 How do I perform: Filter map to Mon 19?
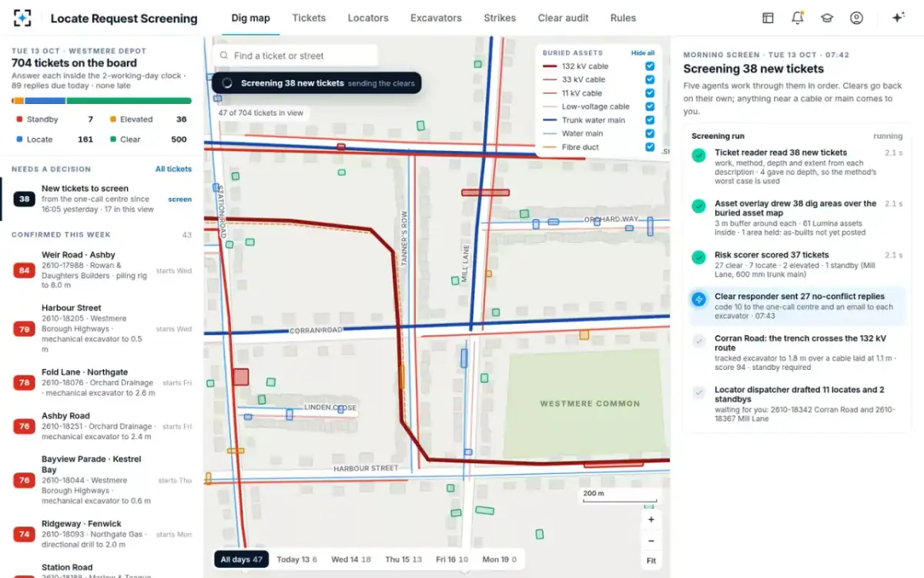(499, 560)
